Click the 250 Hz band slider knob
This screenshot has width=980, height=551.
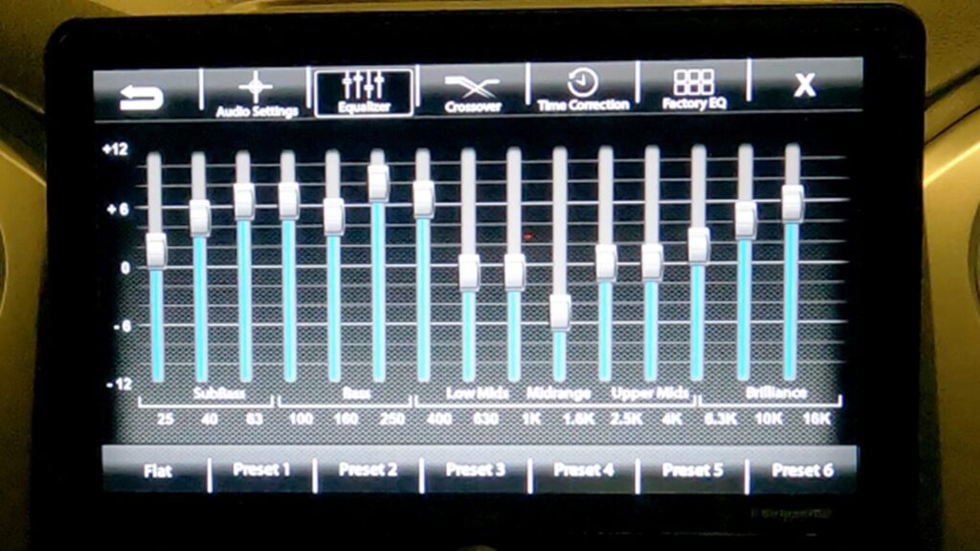click(378, 183)
